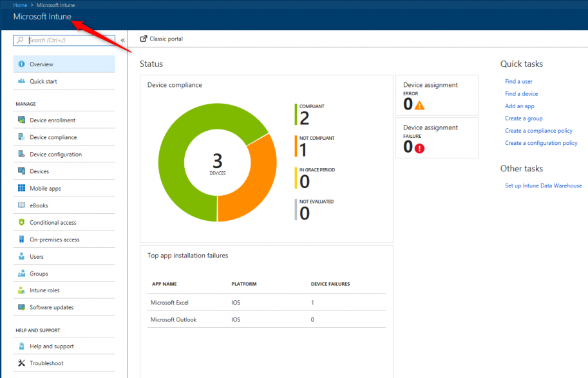Click the Home breadcrumb link
The height and width of the screenshot is (378, 588).
(20, 5)
